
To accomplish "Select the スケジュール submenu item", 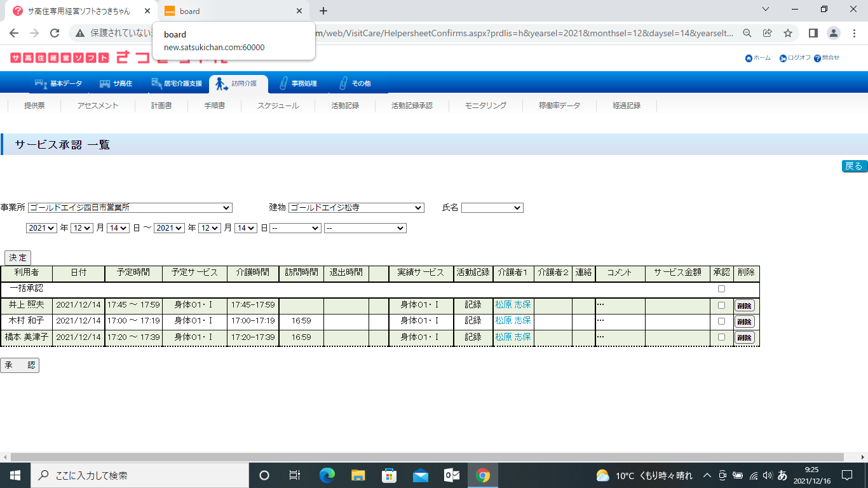I will click(x=278, y=106).
